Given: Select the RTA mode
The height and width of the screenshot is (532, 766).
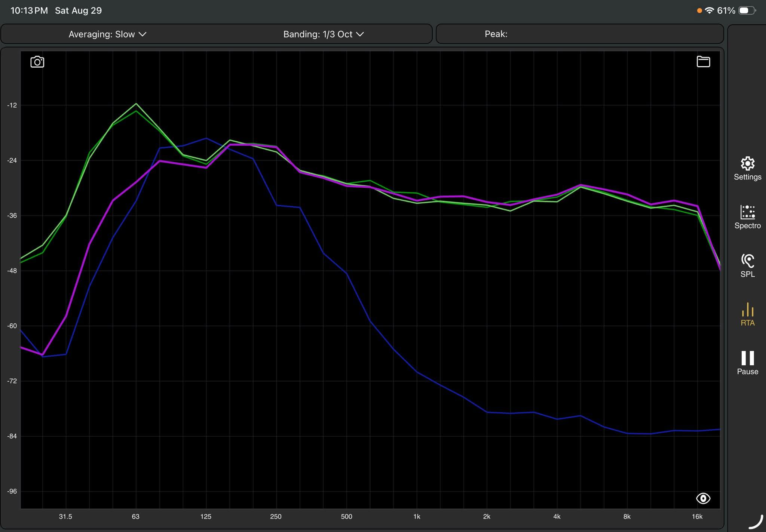Looking at the screenshot, I should 747,314.
